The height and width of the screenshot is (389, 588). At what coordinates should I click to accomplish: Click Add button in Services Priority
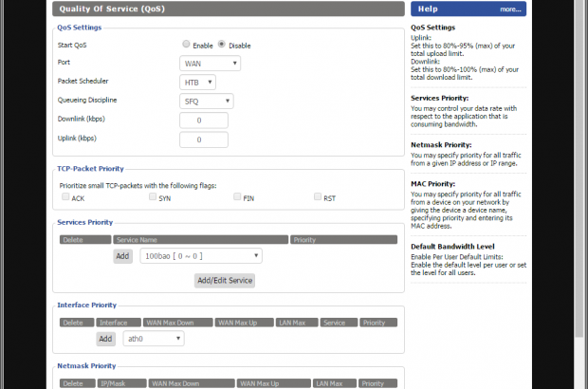coord(122,256)
